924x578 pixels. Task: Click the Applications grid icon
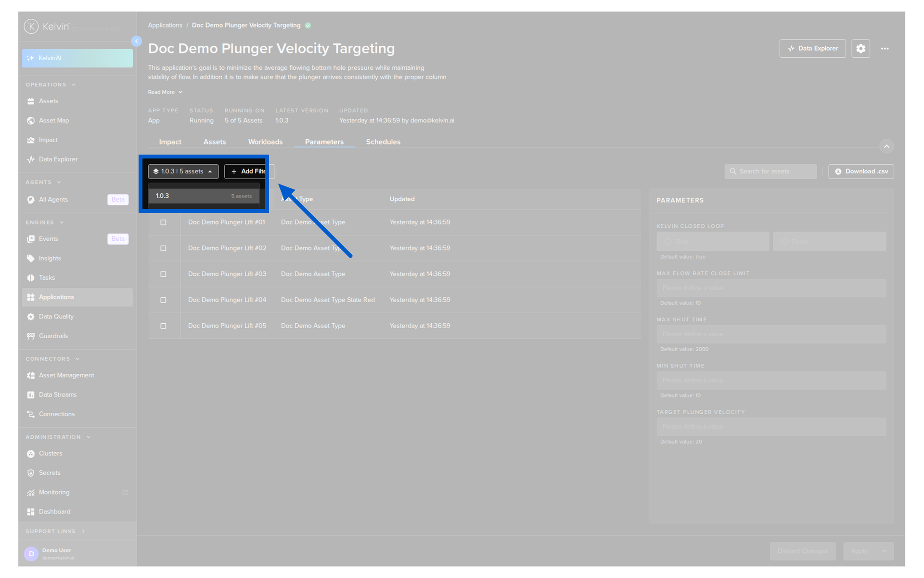point(31,297)
